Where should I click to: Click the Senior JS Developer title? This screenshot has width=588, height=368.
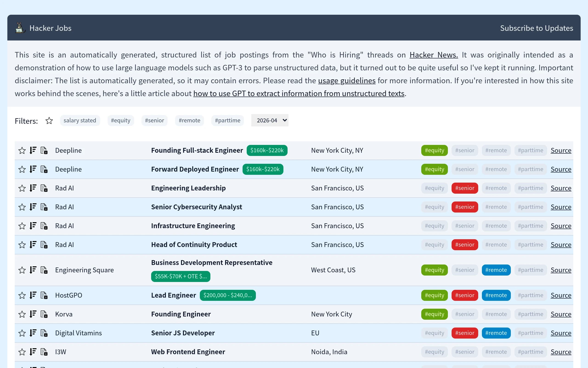pos(183,333)
